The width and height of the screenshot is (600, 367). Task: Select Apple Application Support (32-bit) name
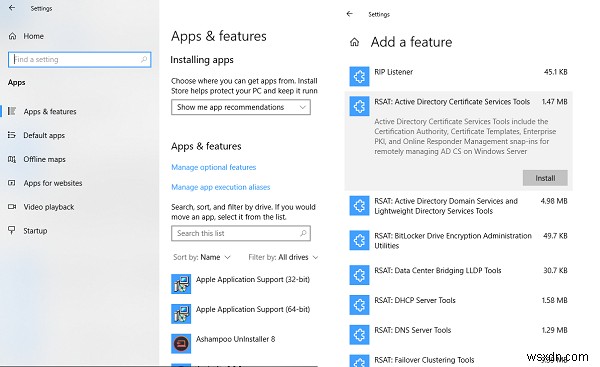253,279
